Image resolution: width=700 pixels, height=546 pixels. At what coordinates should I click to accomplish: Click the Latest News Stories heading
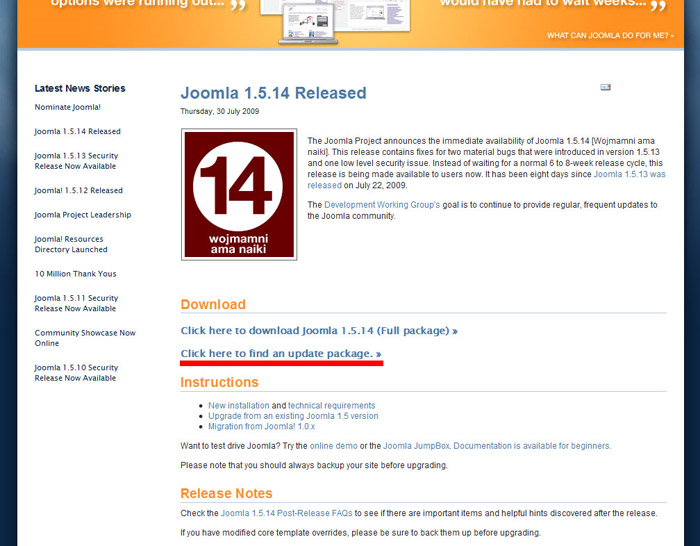click(x=80, y=88)
